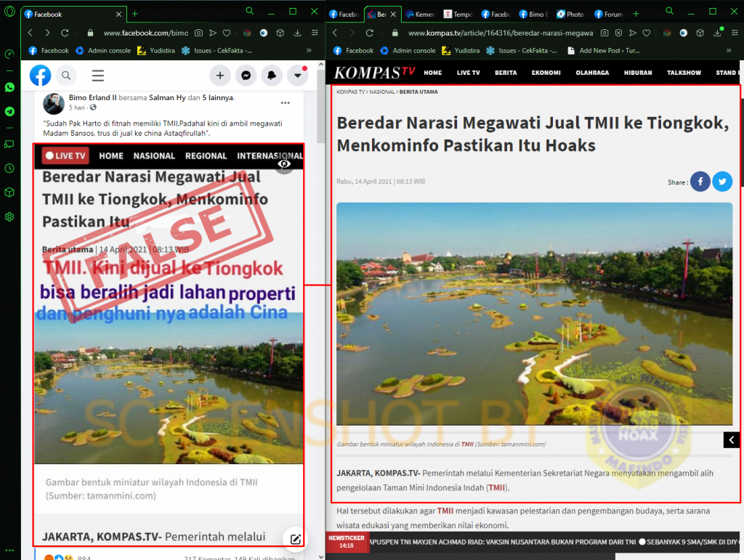The width and height of the screenshot is (744, 560).
Task: Click heart bookmark icon in left address bar
Action: 227,33
